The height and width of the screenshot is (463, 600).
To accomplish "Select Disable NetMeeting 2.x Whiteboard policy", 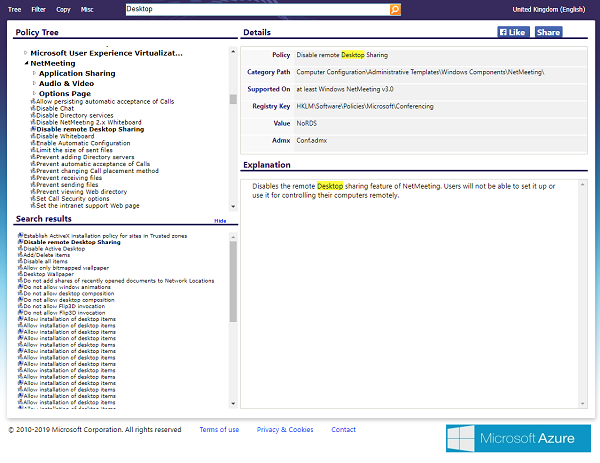I will pos(89,122).
